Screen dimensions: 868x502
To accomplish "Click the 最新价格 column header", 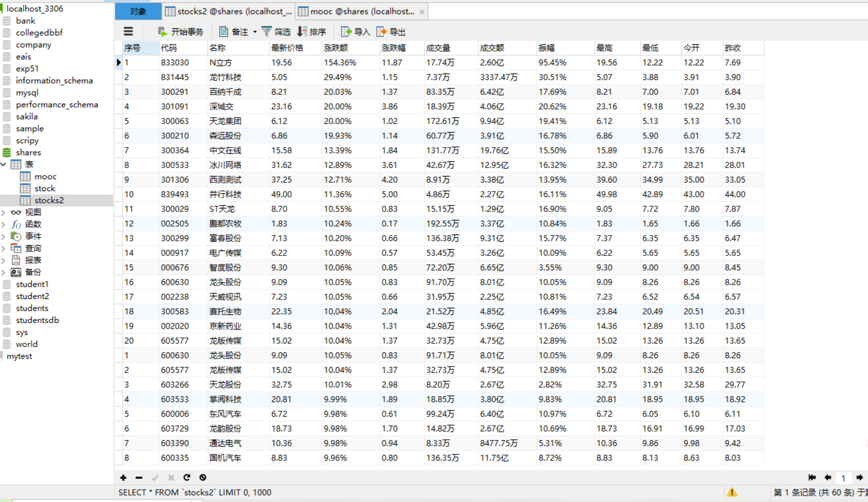I will pos(296,48).
